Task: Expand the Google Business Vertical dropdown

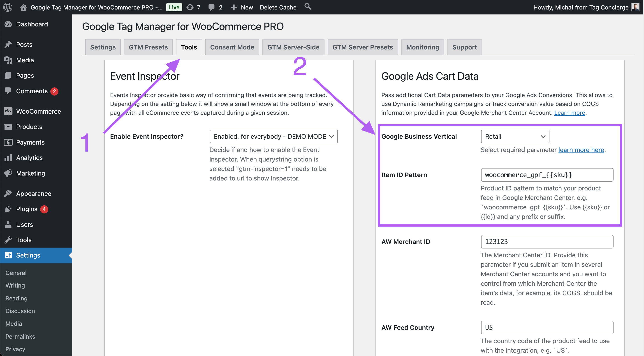Action: (x=515, y=136)
